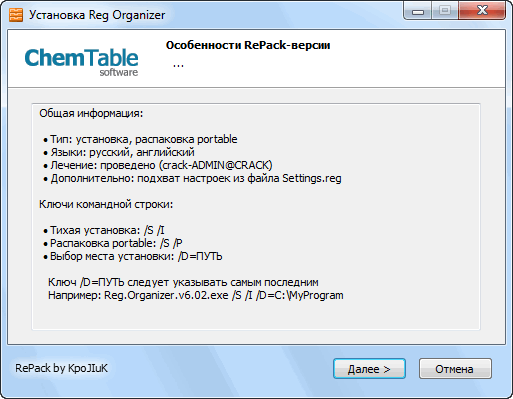Click the Лечение: проведено line
This screenshot has height=399, width=513.
158,165
